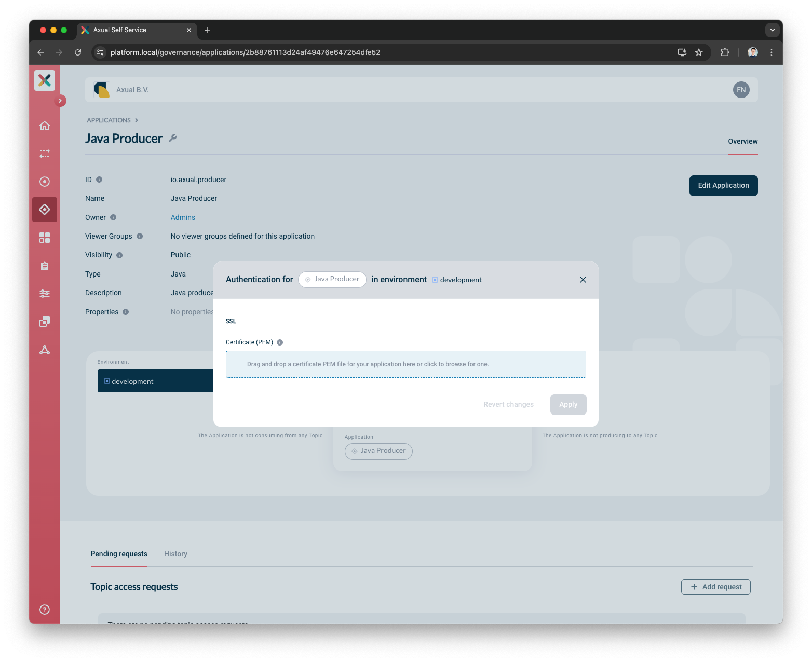Open the settings sliders icon in sidebar
This screenshot has width=812, height=662.
45,294
